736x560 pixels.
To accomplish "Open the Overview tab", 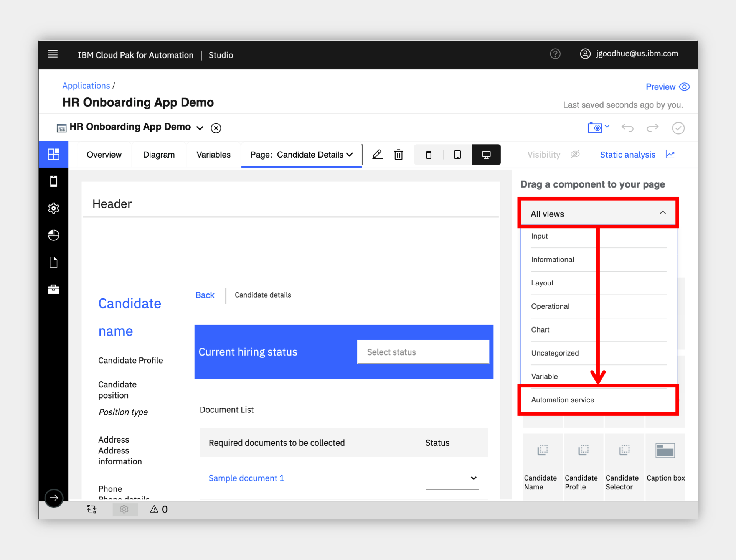I will pos(104,155).
